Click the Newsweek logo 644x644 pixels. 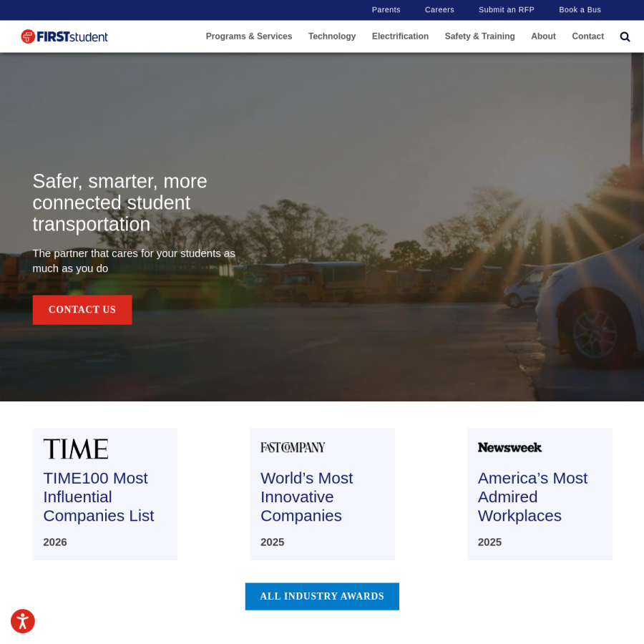coord(509,447)
